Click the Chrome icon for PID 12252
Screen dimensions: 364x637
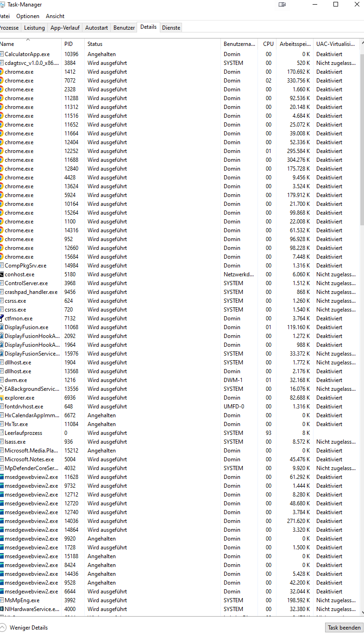1,151
